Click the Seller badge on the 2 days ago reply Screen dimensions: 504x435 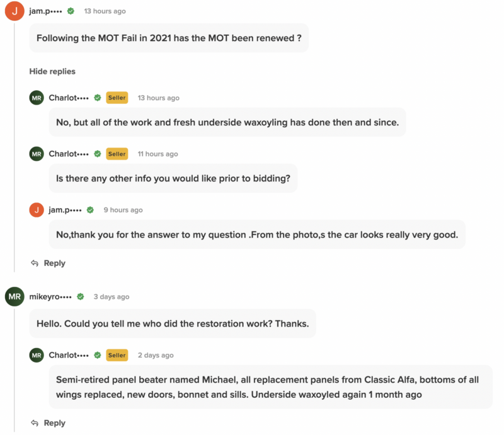point(117,356)
